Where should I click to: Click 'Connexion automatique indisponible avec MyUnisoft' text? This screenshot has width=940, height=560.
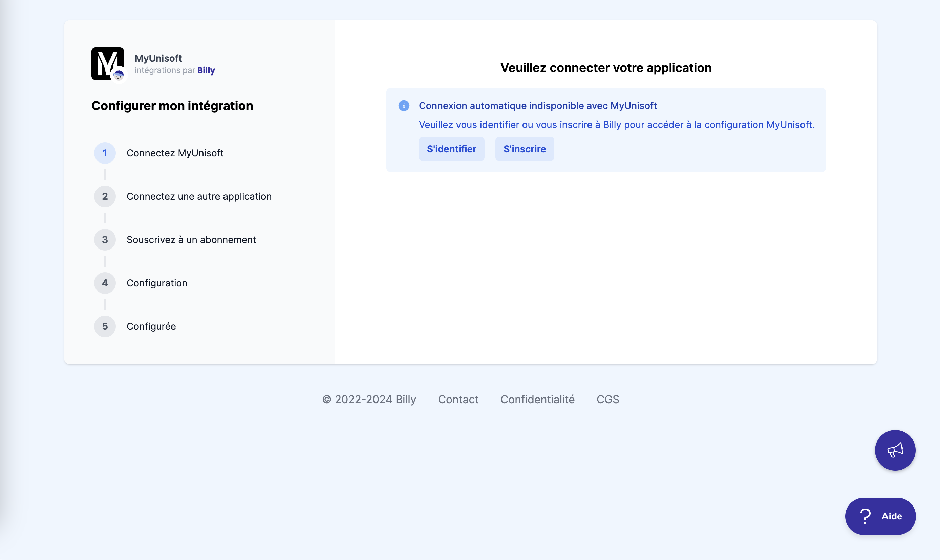pos(538,106)
